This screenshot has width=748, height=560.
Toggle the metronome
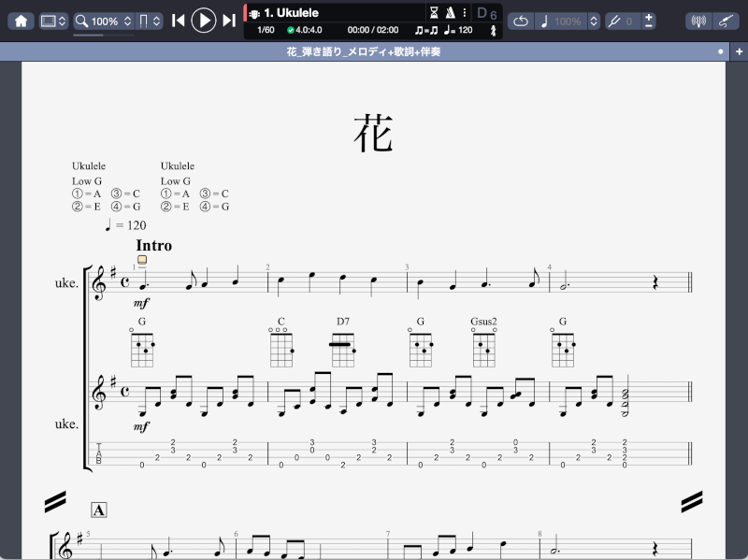click(x=450, y=13)
